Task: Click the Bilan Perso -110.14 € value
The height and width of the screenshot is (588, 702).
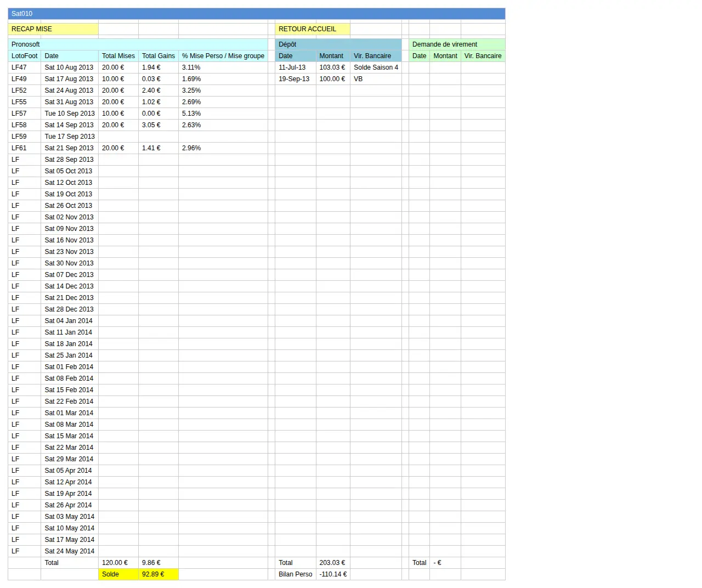Action: pyautogui.click(x=333, y=574)
